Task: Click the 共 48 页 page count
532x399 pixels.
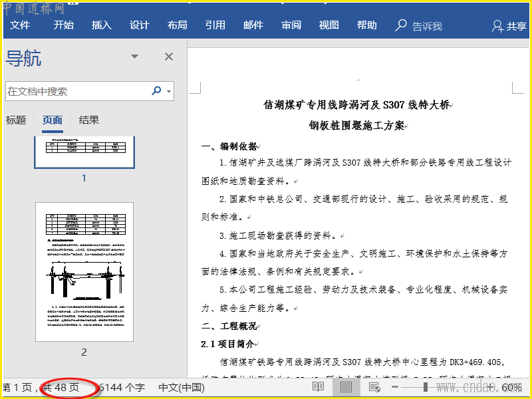Action: (61, 387)
